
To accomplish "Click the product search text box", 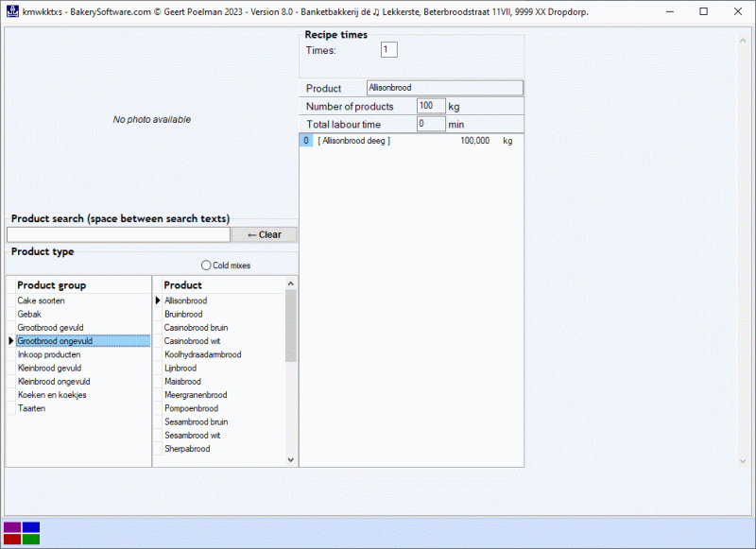I will point(118,233).
